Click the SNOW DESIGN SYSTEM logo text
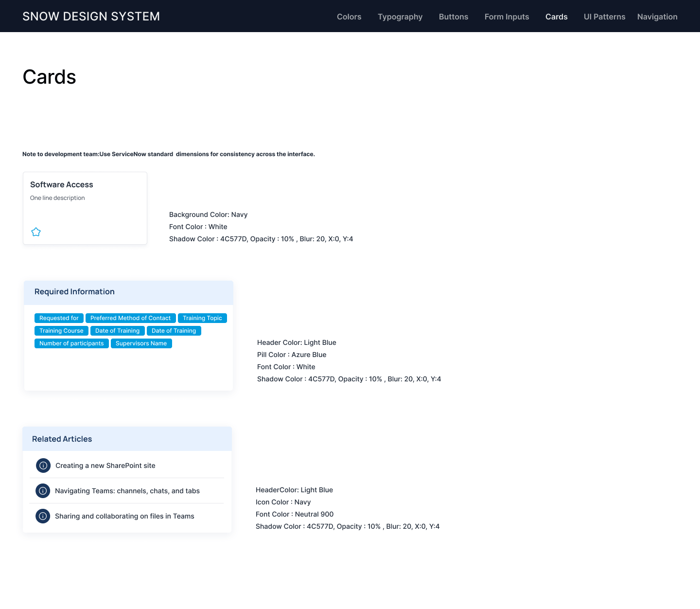This screenshot has width=700, height=609. (x=91, y=17)
